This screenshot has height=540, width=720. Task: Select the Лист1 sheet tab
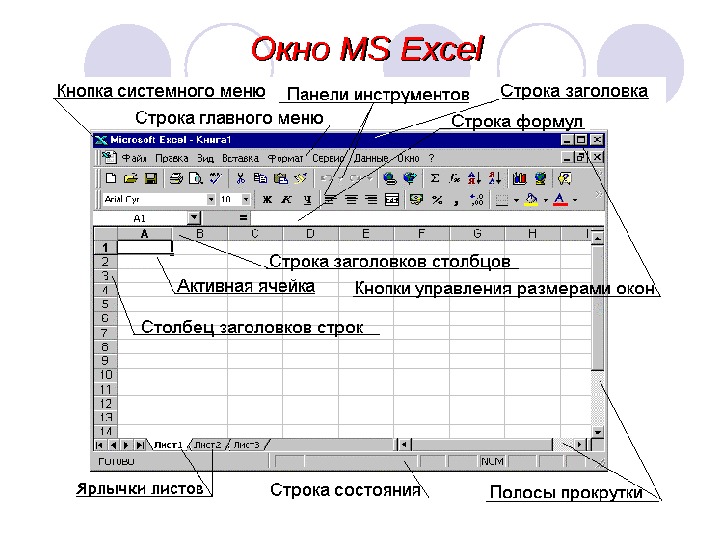[x=168, y=444]
